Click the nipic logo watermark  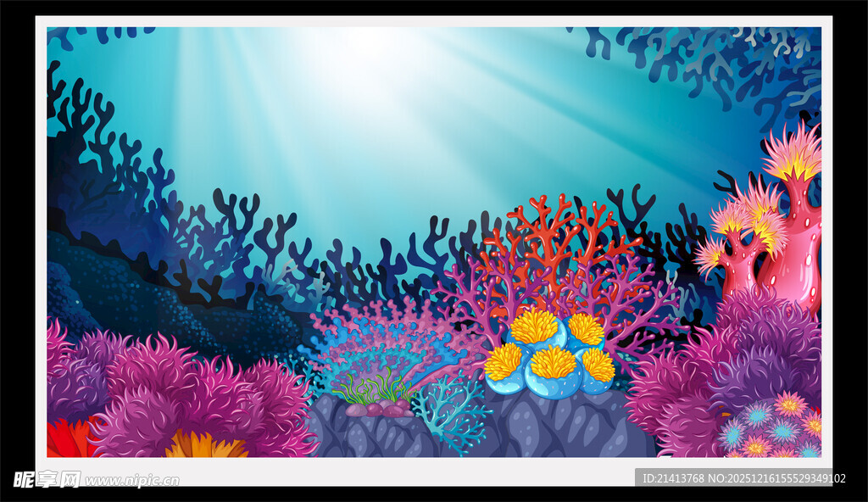[47, 479]
